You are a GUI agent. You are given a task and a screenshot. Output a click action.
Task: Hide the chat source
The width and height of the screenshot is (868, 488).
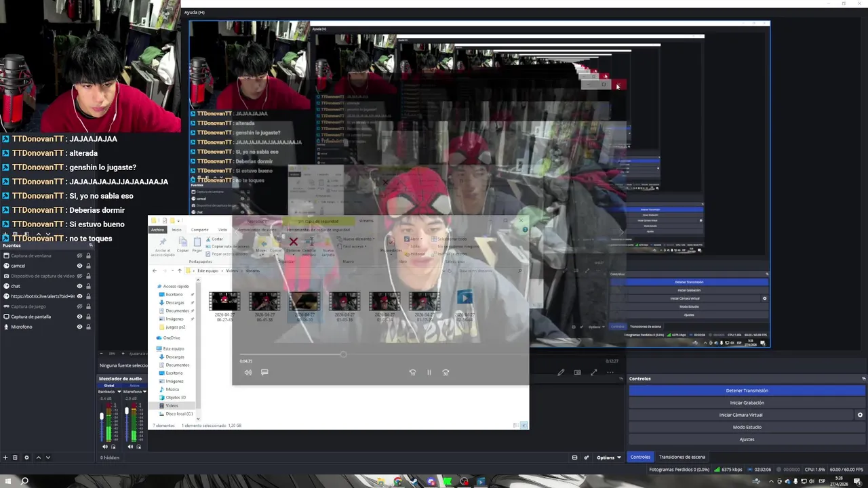click(79, 286)
